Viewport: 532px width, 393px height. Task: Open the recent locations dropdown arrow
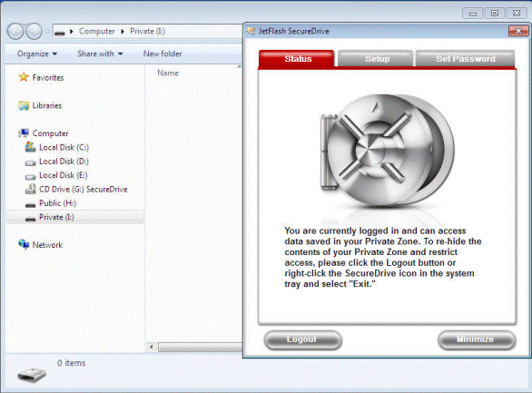pos(47,32)
